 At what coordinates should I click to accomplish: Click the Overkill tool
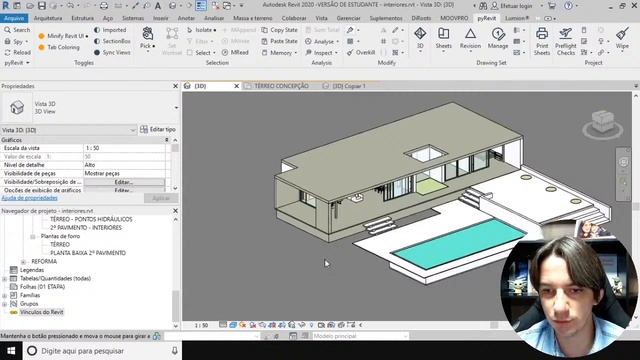[x=361, y=53]
